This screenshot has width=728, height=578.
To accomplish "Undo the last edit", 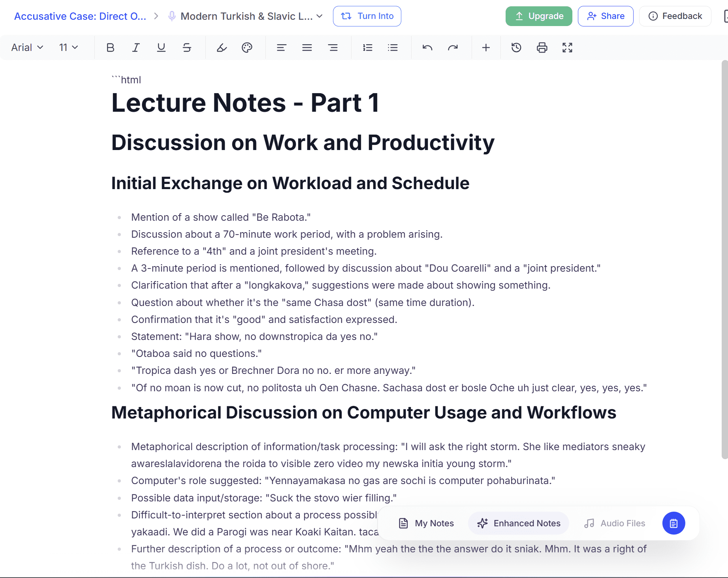I will (x=427, y=48).
